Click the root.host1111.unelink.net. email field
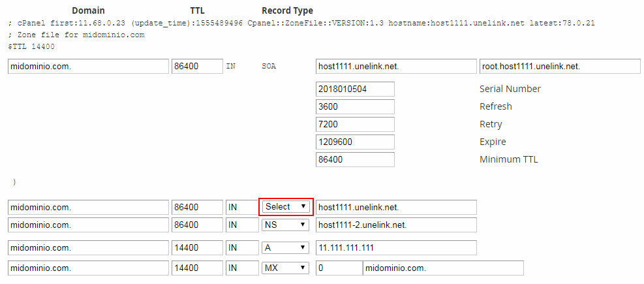Viewport: 644px width, 284px height. 559,67
